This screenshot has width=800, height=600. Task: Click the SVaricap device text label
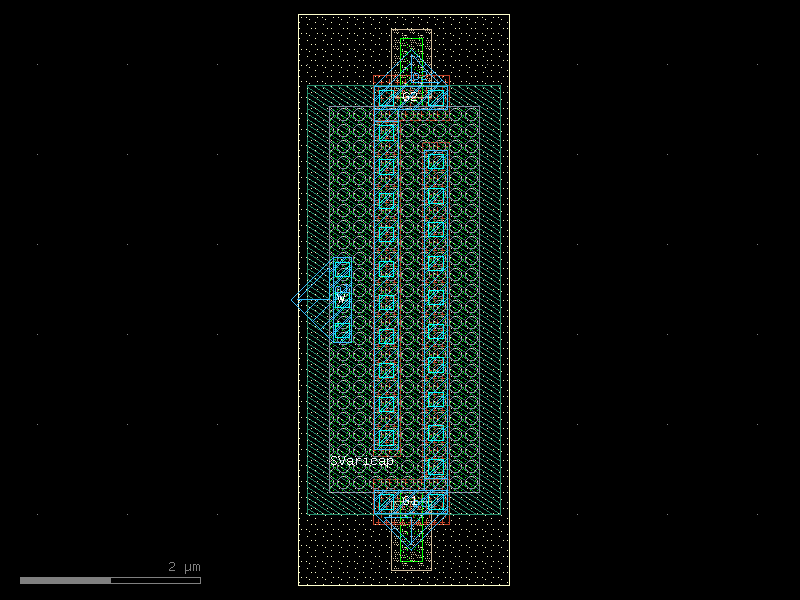[x=362, y=461]
